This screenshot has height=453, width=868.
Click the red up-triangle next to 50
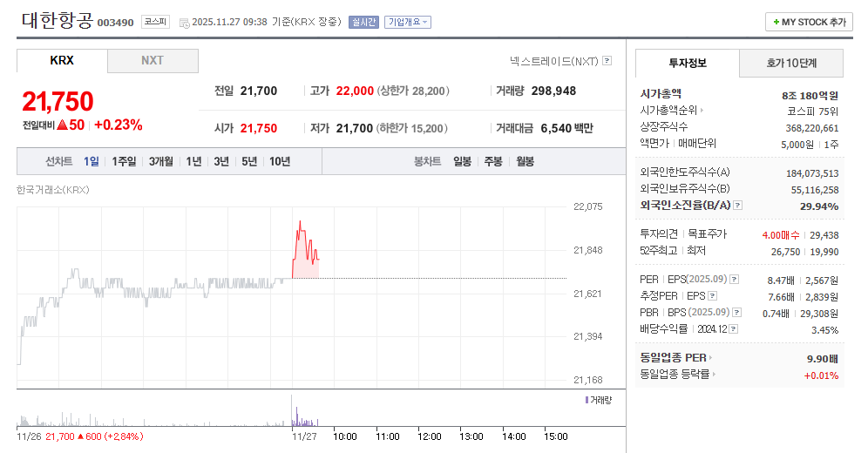62,125
